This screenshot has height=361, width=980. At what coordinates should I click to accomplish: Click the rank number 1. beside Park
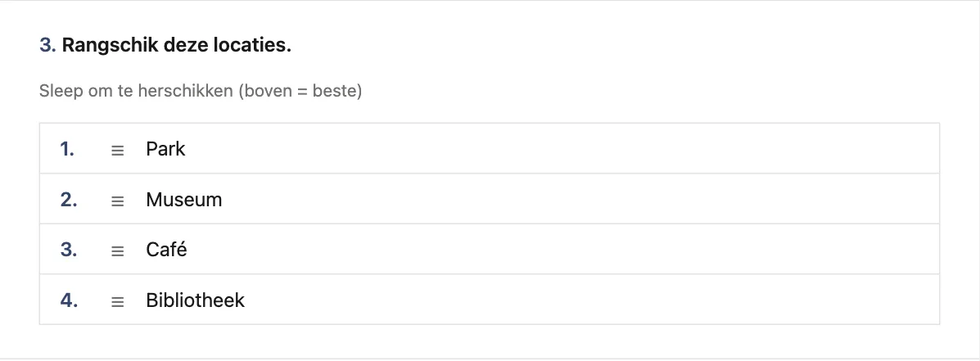click(67, 149)
